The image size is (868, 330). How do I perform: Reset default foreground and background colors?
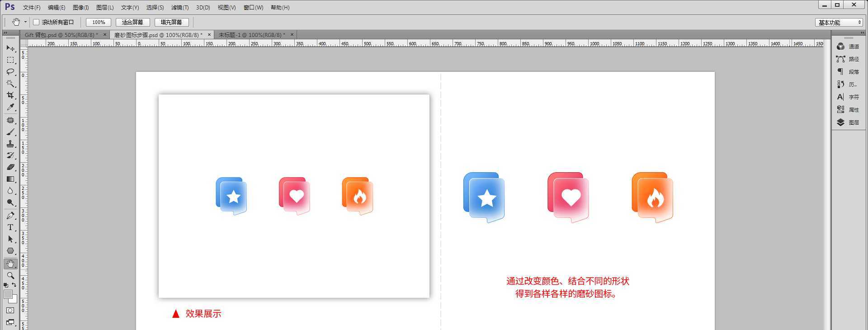click(x=6, y=285)
